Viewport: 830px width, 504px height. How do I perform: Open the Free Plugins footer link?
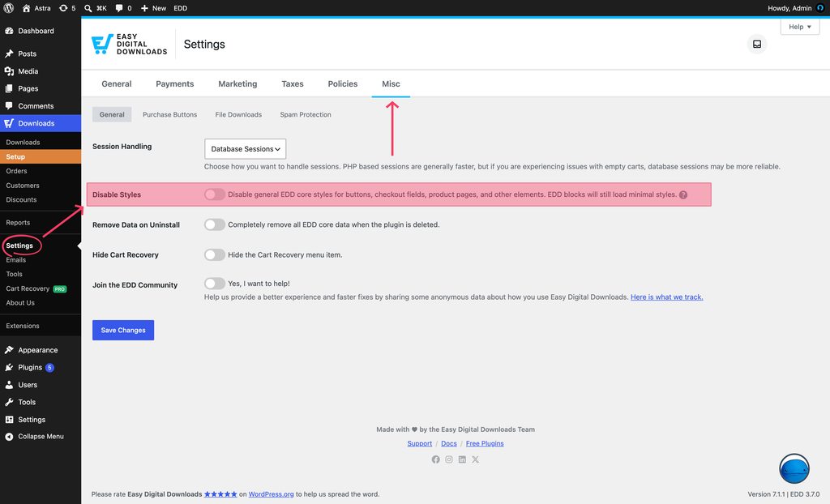tap(485, 444)
